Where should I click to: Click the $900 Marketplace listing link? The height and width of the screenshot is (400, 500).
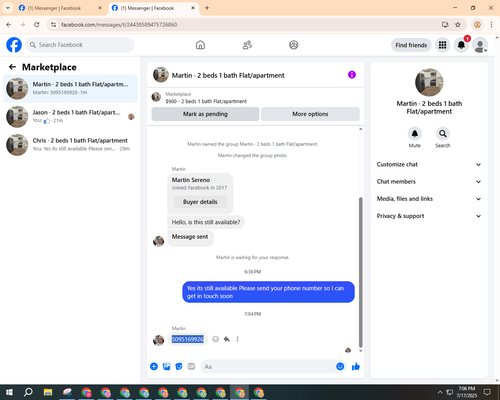(x=206, y=101)
